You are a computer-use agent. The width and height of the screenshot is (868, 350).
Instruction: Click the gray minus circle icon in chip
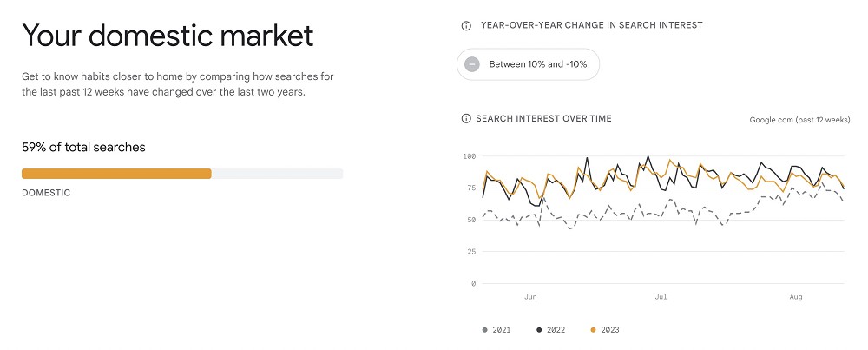[x=471, y=64]
